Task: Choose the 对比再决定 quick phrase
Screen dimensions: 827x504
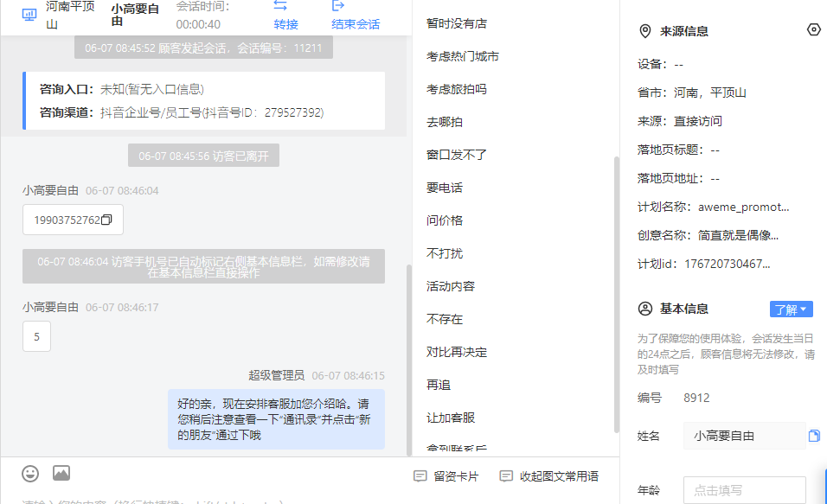Action: pos(457,352)
